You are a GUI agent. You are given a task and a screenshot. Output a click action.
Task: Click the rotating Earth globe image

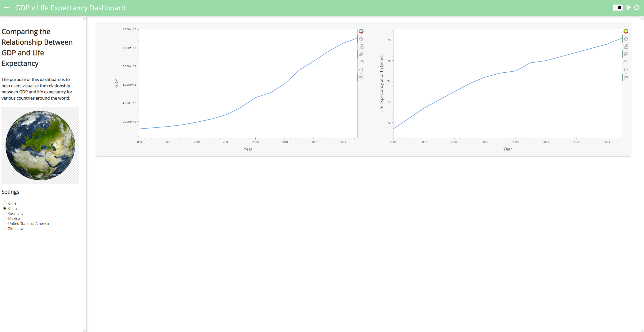point(40,145)
